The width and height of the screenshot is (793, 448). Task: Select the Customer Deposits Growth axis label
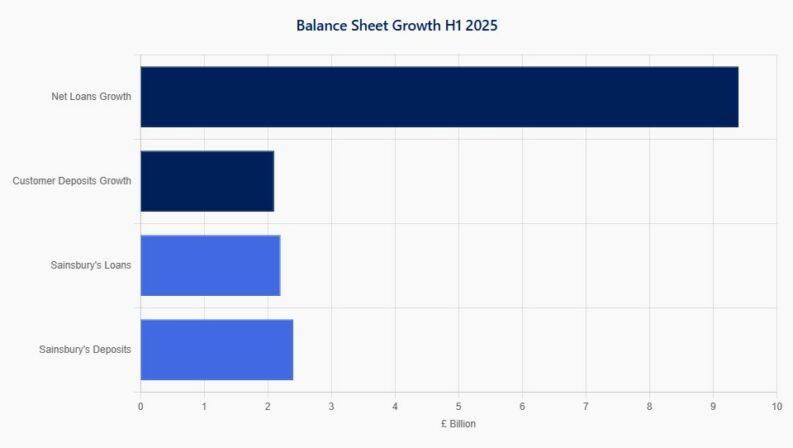[72, 181]
